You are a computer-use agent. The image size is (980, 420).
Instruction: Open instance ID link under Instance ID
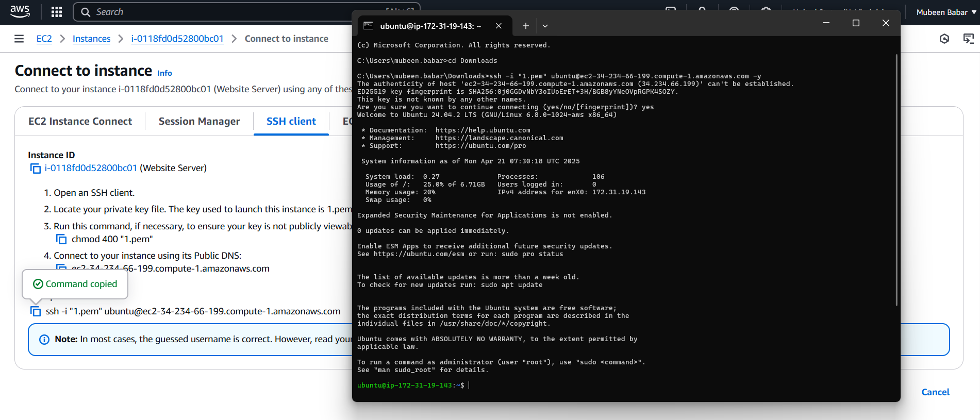coord(91,168)
